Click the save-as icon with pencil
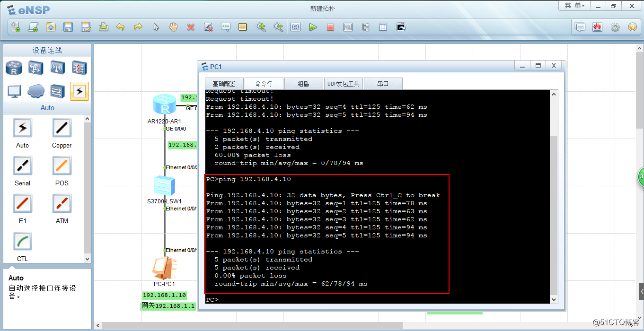The height and width of the screenshot is (331, 644). pyautogui.click(x=86, y=27)
